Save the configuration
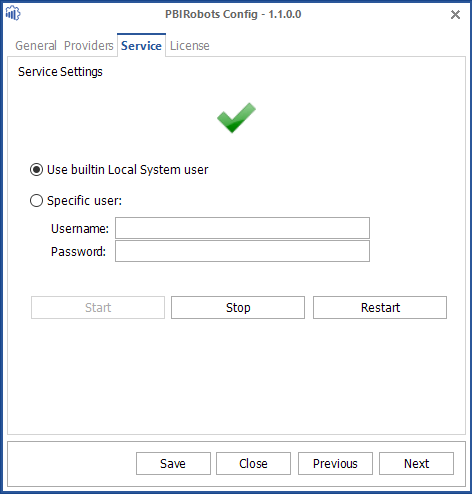Image resolution: width=472 pixels, height=494 pixels. [x=173, y=463]
